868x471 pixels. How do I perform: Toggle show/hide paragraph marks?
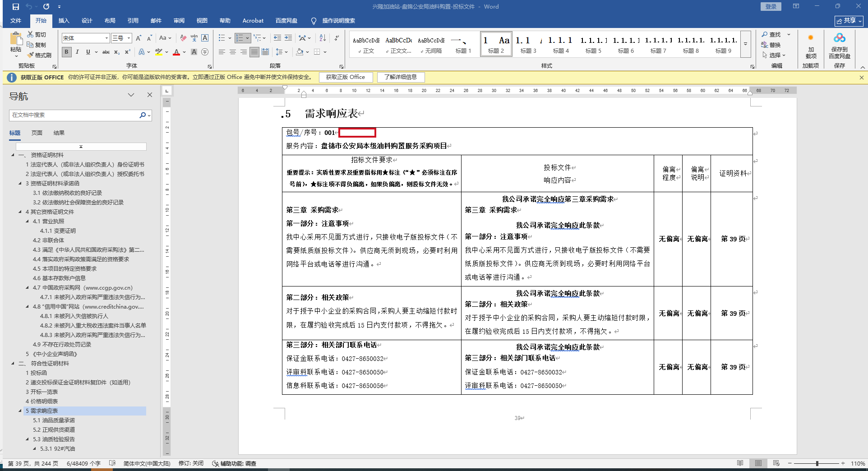[x=337, y=38]
